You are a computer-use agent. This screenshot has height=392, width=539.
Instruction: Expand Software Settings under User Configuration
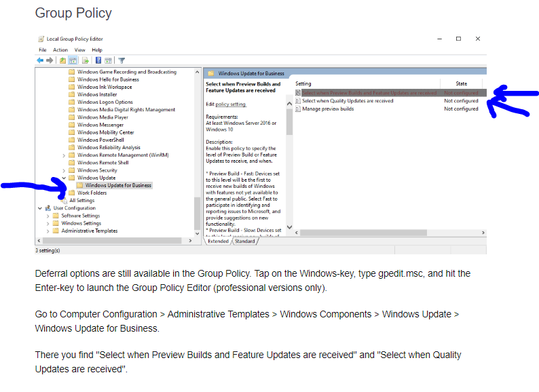pos(48,216)
